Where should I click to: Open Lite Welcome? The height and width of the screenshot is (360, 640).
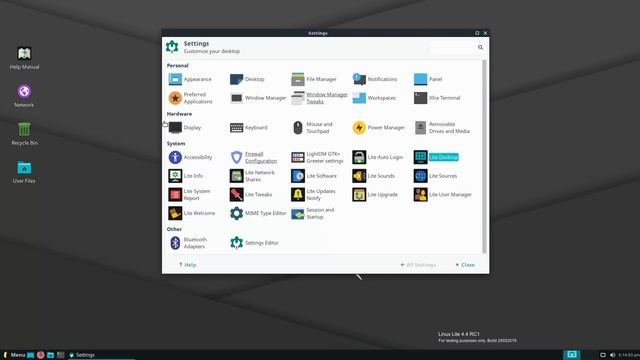[x=192, y=213]
